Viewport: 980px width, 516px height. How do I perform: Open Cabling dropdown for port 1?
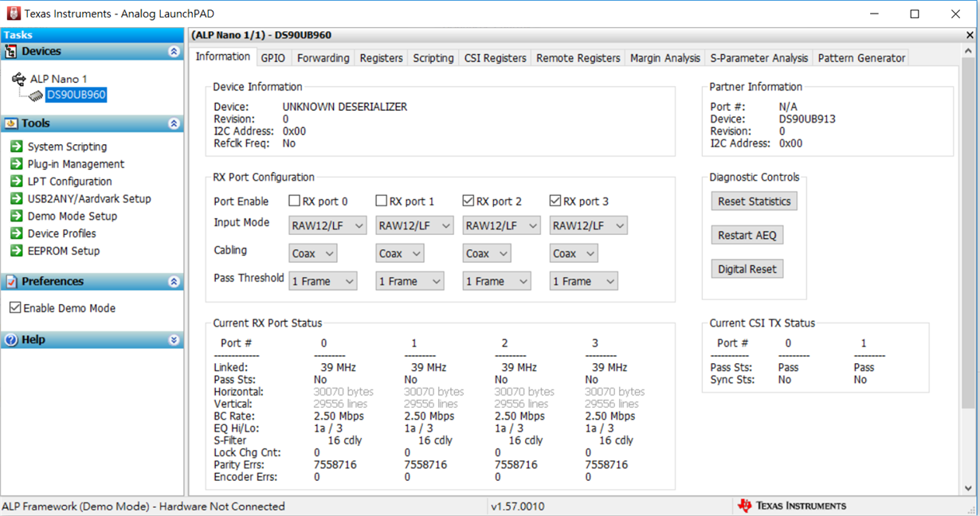400,253
